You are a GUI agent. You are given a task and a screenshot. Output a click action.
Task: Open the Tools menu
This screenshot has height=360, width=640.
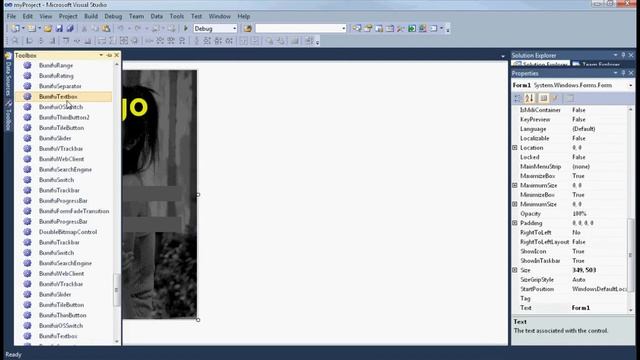(177, 16)
